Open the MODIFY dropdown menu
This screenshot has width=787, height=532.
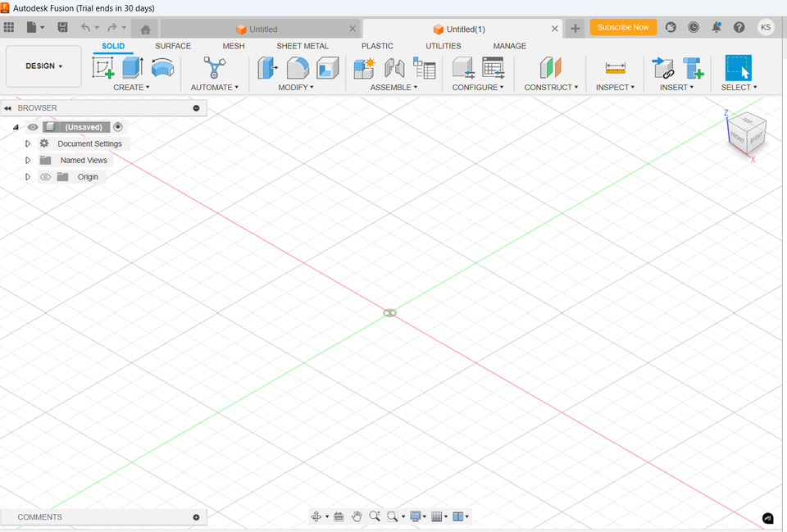[296, 88]
